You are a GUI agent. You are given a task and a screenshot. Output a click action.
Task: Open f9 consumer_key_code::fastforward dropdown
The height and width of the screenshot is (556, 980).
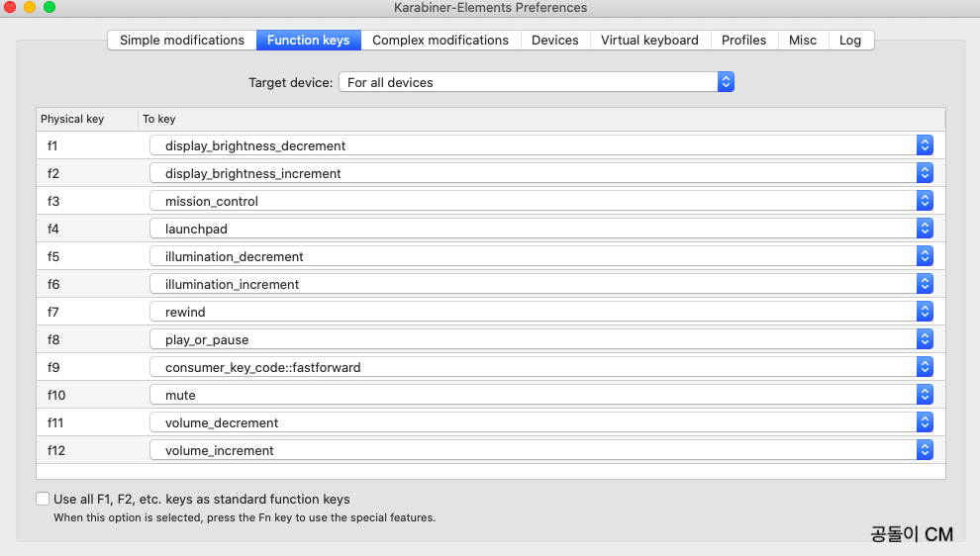coord(541,367)
